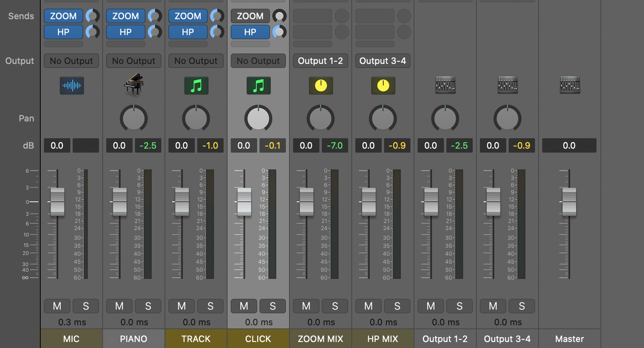644x348 pixels.
Task: Select the TRACK channel name label
Action: tap(196, 339)
